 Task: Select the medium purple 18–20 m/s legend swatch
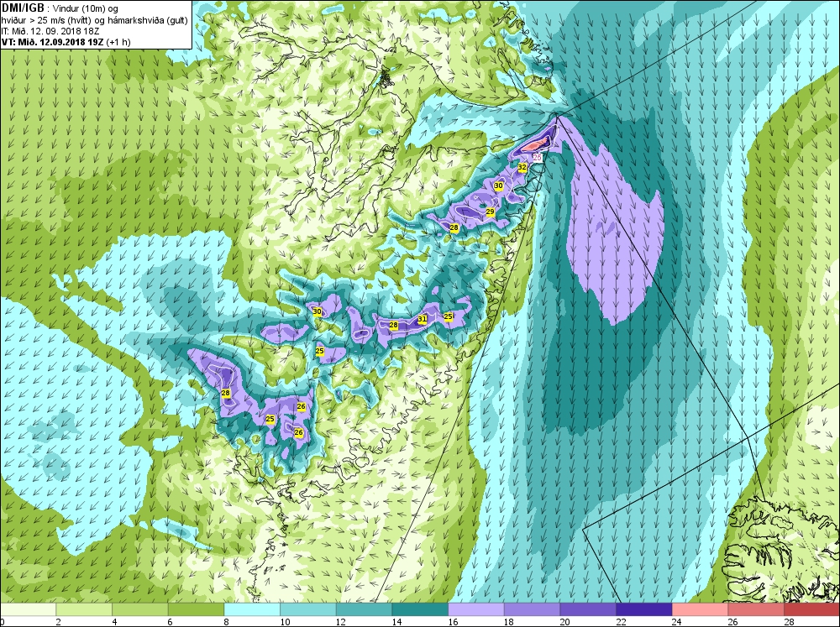click(532, 609)
